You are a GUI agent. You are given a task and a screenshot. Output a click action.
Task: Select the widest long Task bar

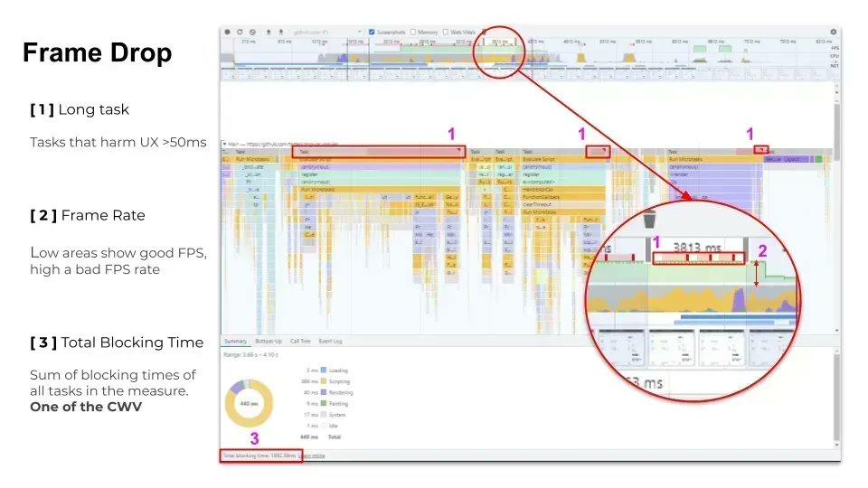pos(379,152)
